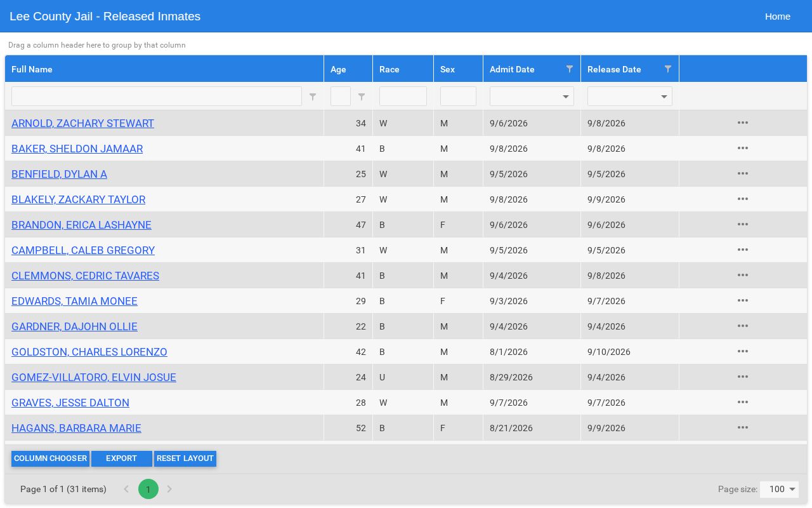Open GARDNER, DAJOHN OLLIE record link

(74, 326)
